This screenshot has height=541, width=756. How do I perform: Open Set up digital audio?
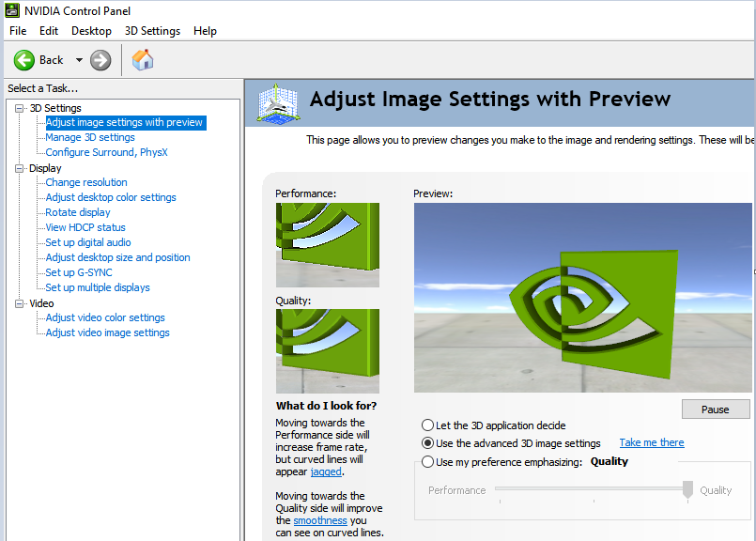(88, 242)
